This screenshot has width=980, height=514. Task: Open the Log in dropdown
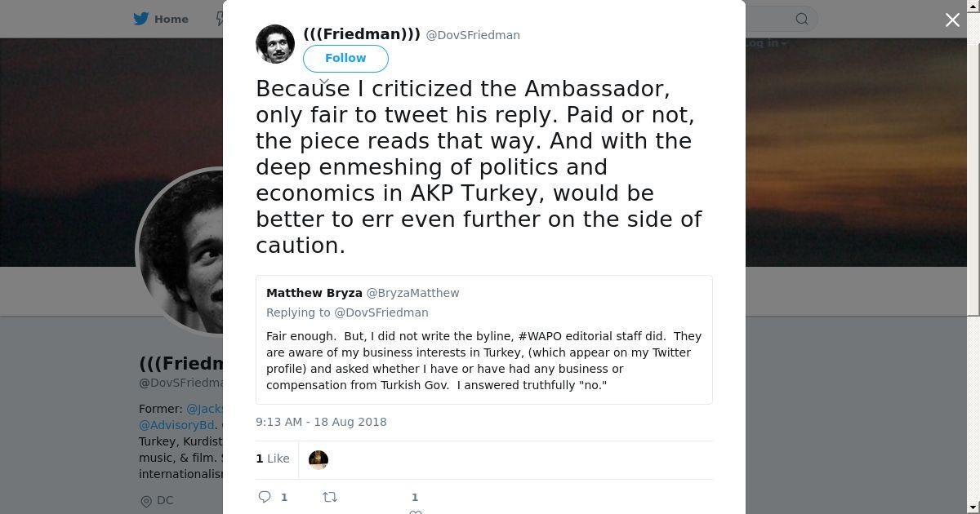click(766, 43)
